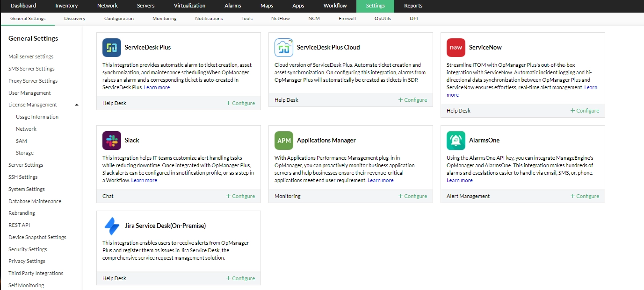The height and width of the screenshot is (290, 644).
Task: Configure the Jira Service Desk integration
Action: click(241, 278)
